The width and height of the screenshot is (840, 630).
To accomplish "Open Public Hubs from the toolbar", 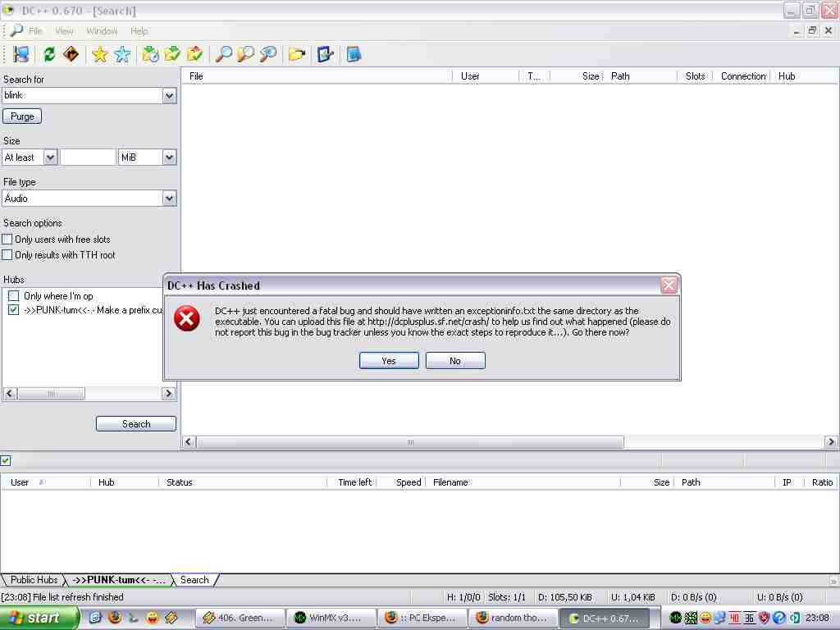I will pos(21,54).
